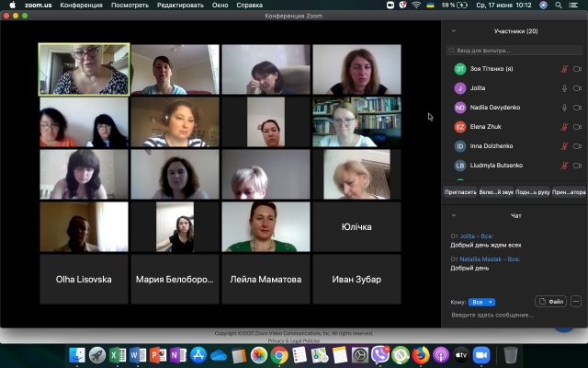
Task: Open Podcasts app in the Dock
Action: 441,355
